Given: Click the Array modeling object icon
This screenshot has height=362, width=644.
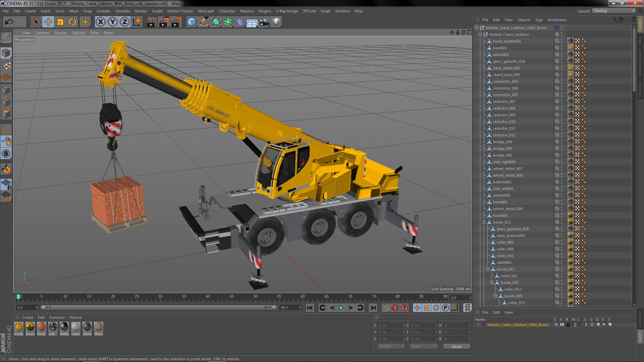Looking at the screenshot, I should pos(228,22).
